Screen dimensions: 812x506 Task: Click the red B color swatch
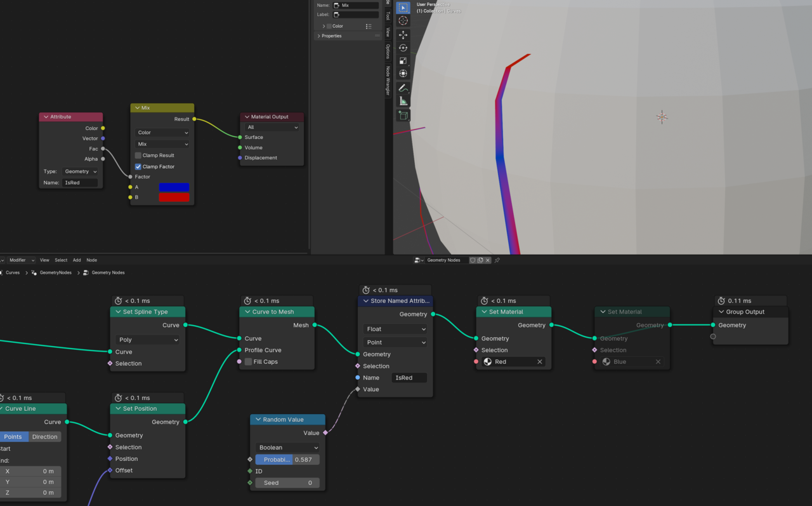(174, 197)
